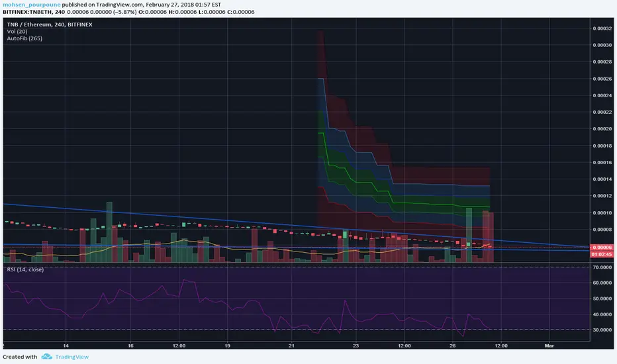This screenshot has height=364, width=617.
Task: Click the 0.00012 price axis value
Action: (602, 196)
